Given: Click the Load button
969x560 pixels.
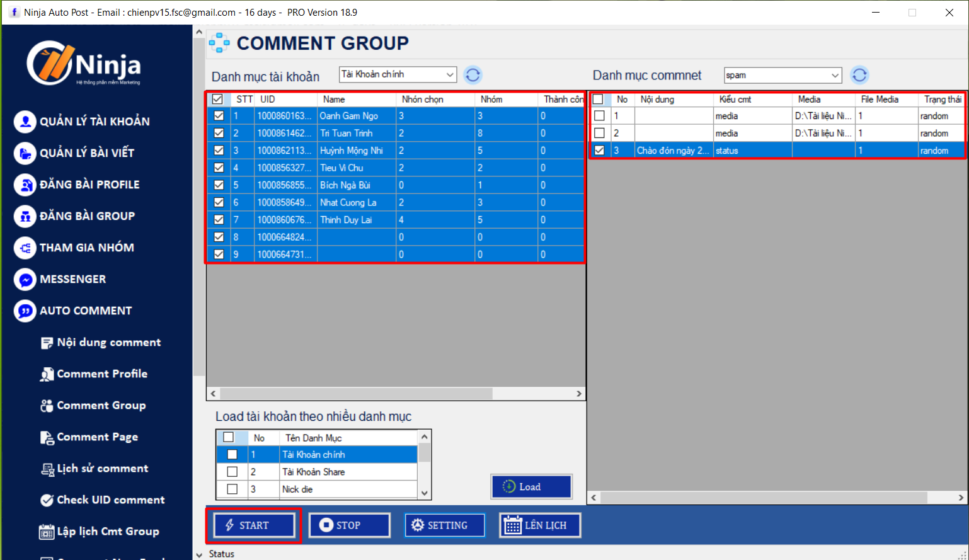Looking at the screenshot, I should (x=531, y=487).
